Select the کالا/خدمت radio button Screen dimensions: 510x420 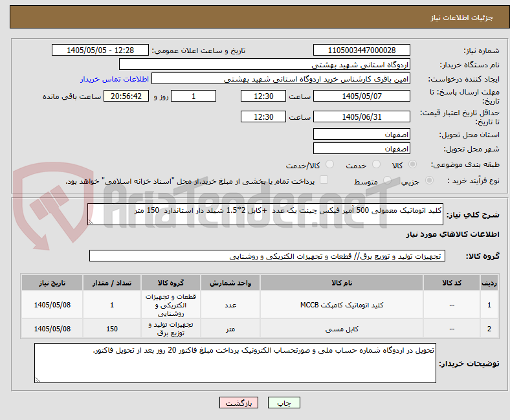coord(330,164)
